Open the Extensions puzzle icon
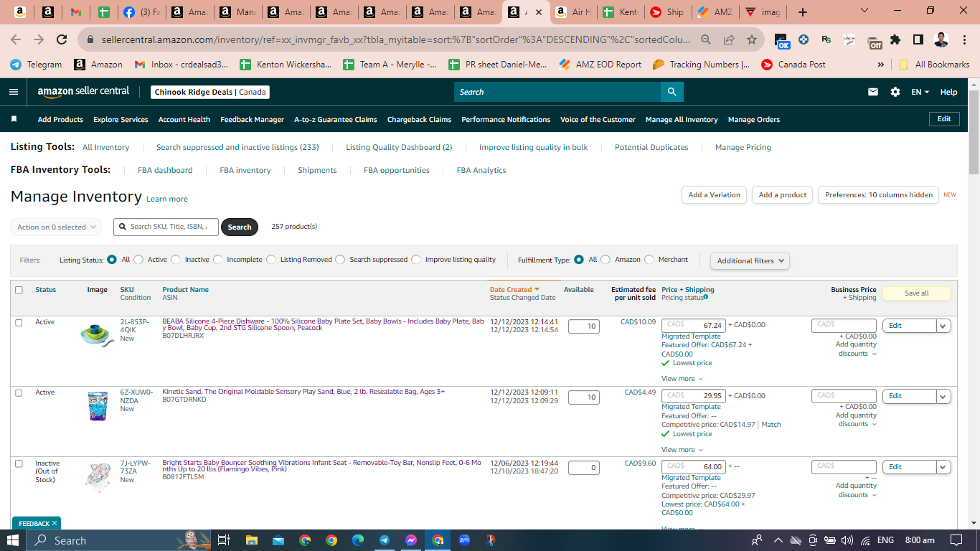This screenshot has height=551, width=980. [895, 39]
